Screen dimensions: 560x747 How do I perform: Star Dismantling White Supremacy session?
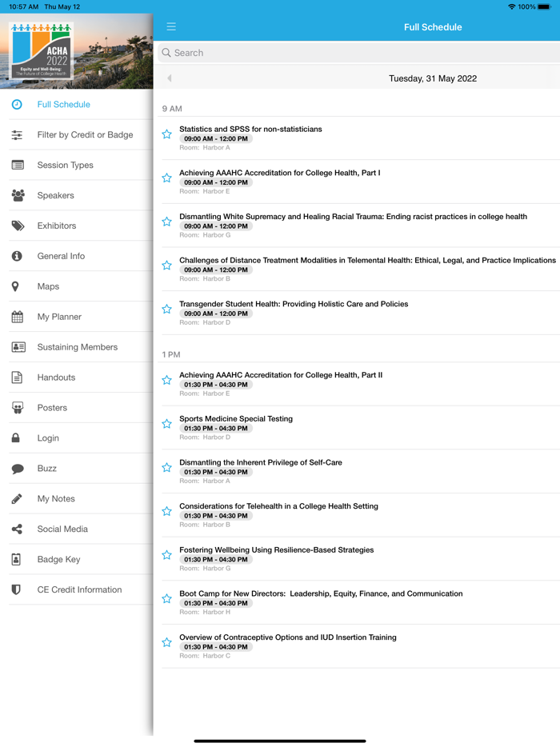167,222
